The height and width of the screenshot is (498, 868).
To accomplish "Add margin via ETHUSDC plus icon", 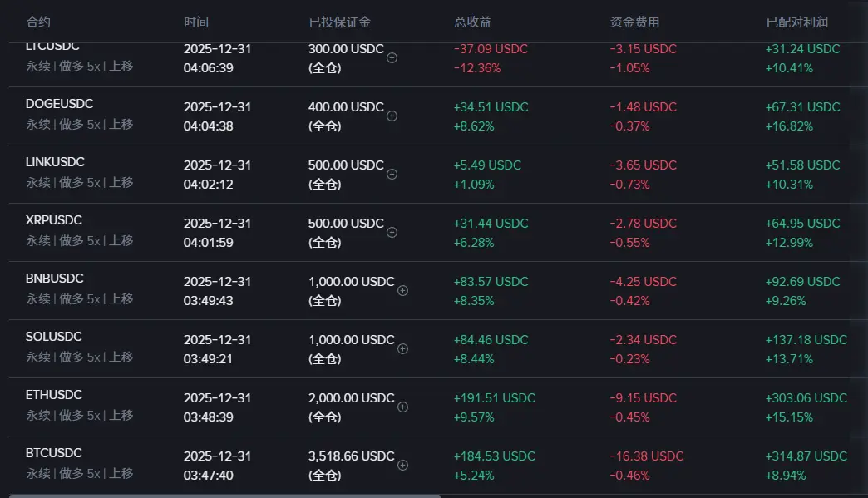I will pos(403,407).
